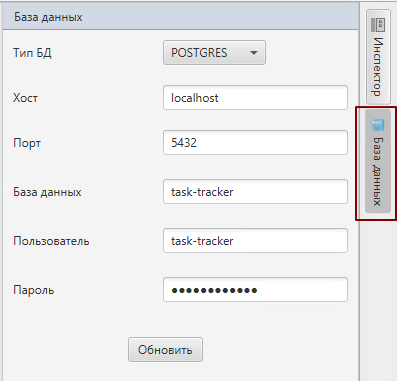Click the Пользователь label
This screenshot has width=397, height=381.
[51, 241]
